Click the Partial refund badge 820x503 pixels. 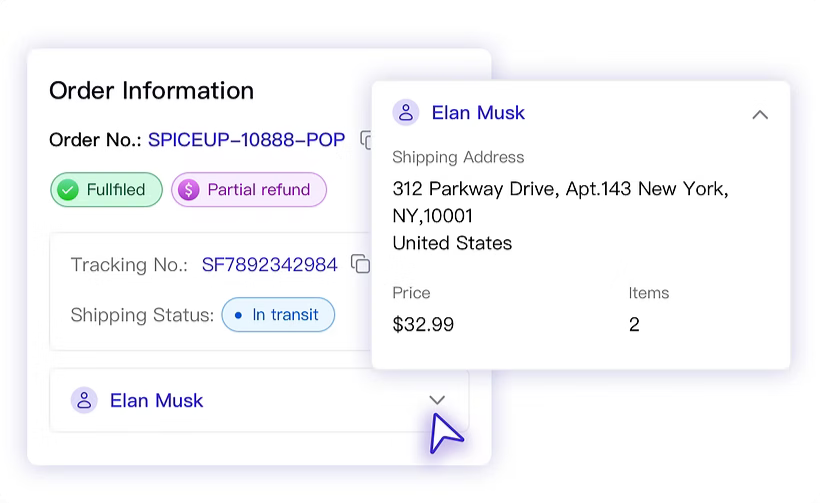click(x=249, y=190)
